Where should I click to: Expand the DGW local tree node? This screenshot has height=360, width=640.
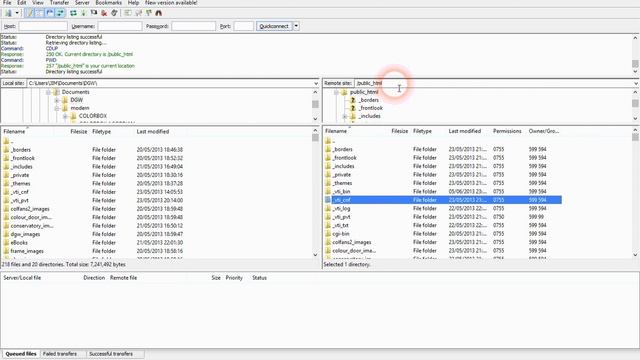coord(57,100)
